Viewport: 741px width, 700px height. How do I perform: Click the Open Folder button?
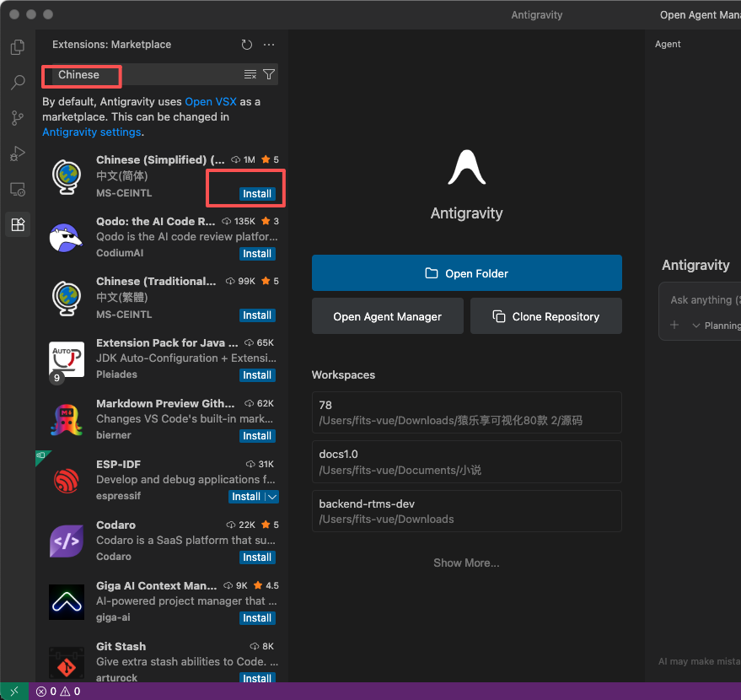(466, 273)
